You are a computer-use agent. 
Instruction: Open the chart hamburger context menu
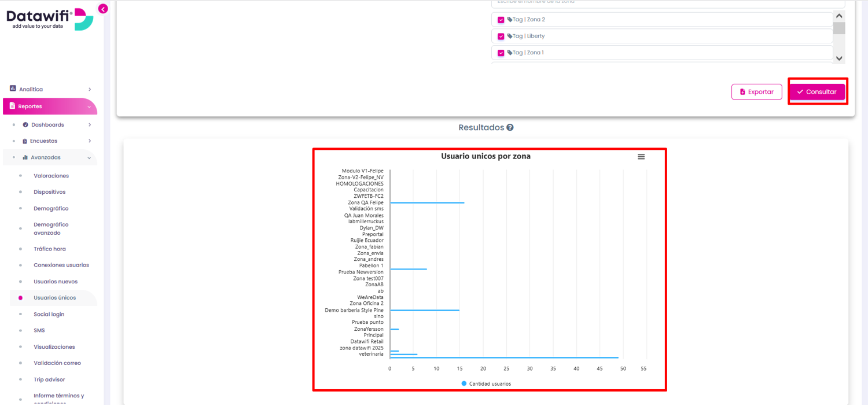pos(641,157)
